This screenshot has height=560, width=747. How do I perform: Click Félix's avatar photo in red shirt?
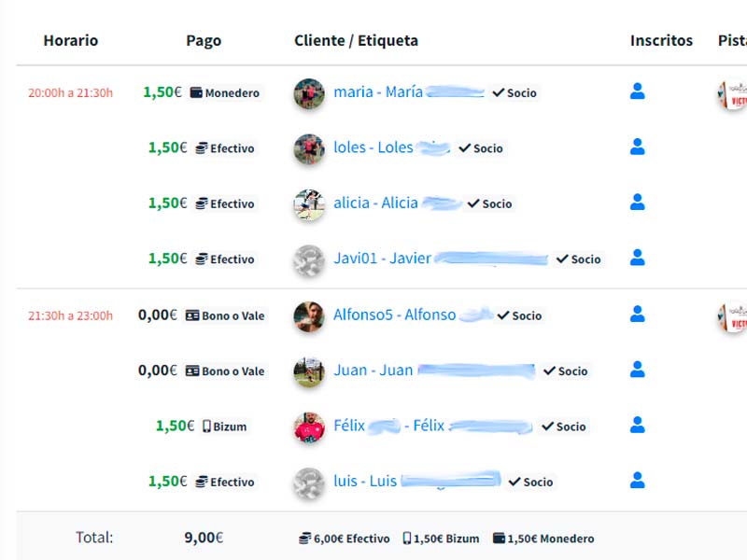[x=309, y=427]
